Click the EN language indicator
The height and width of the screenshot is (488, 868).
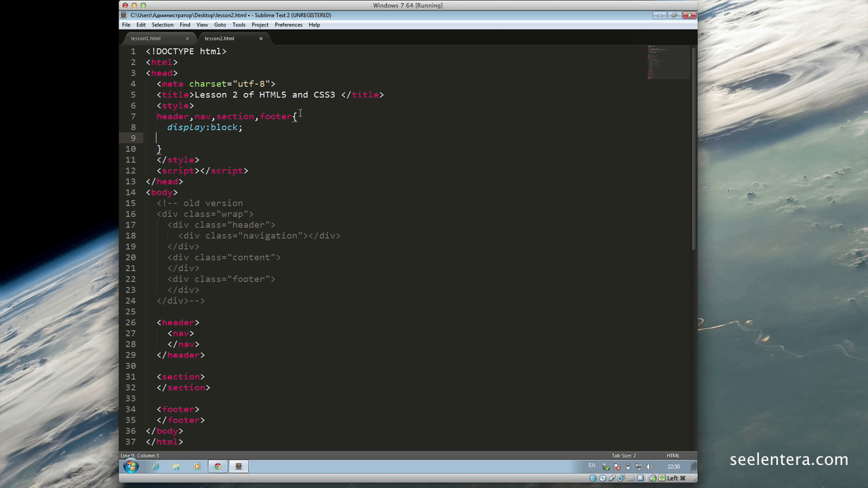[592, 466]
